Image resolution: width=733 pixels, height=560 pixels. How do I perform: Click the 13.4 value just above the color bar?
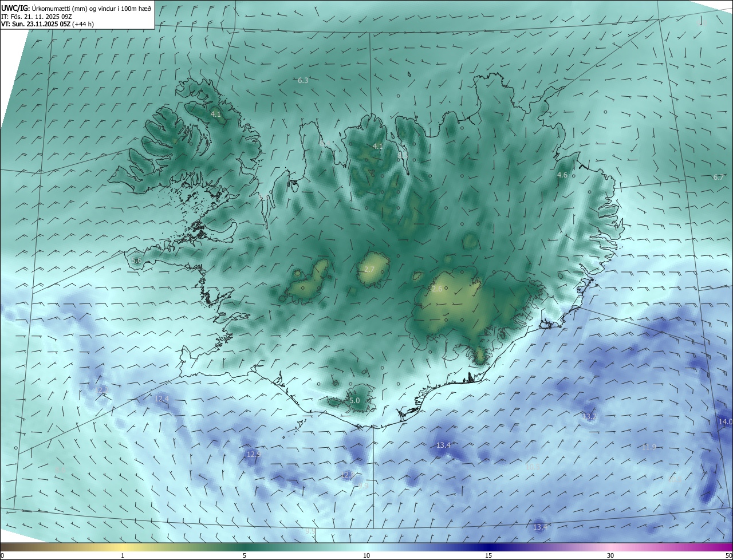pyautogui.click(x=540, y=526)
